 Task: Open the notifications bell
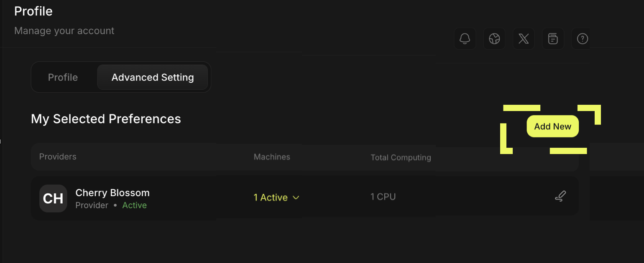[x=465, y=39]
